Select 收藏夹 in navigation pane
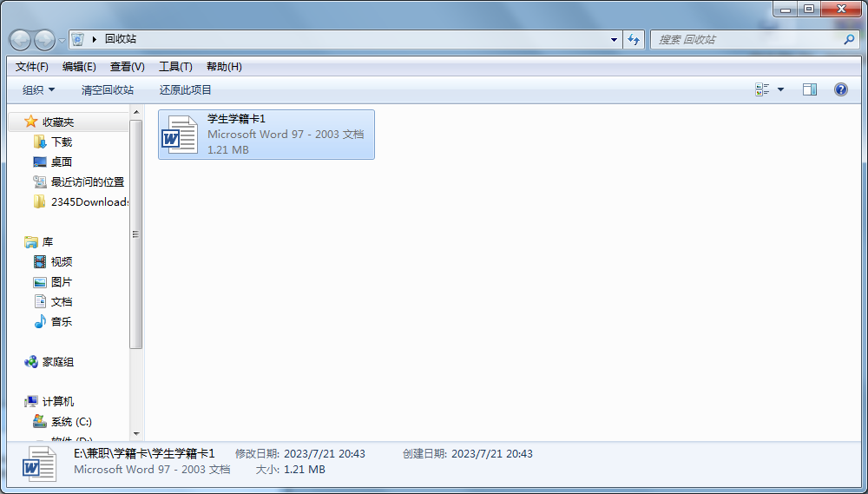Image resolution: width=868 pixels, height=494 pixels. 58,122
